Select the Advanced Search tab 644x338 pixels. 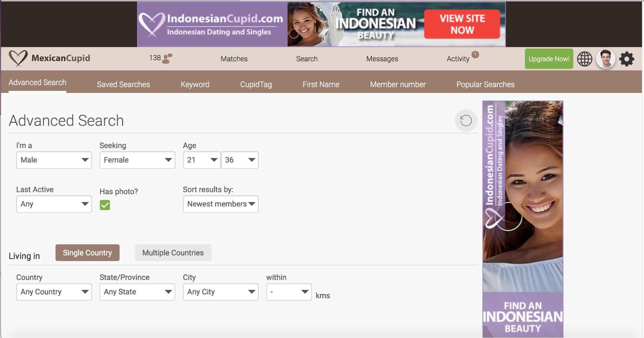coord(37,83)
